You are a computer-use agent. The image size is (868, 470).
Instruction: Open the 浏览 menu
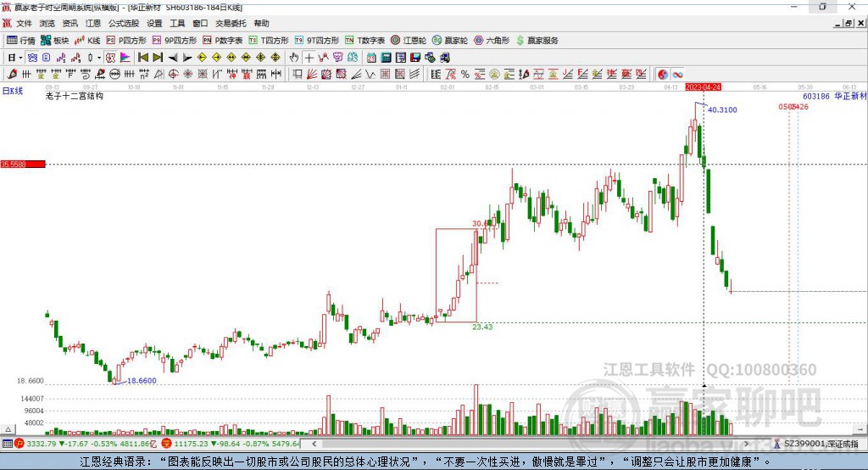[47, 23]
